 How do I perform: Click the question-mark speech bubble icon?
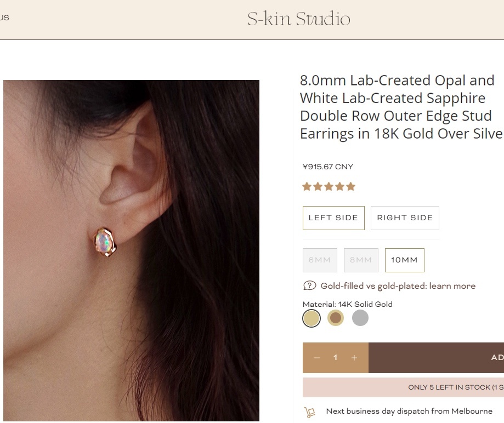click(x=309, y=285)
